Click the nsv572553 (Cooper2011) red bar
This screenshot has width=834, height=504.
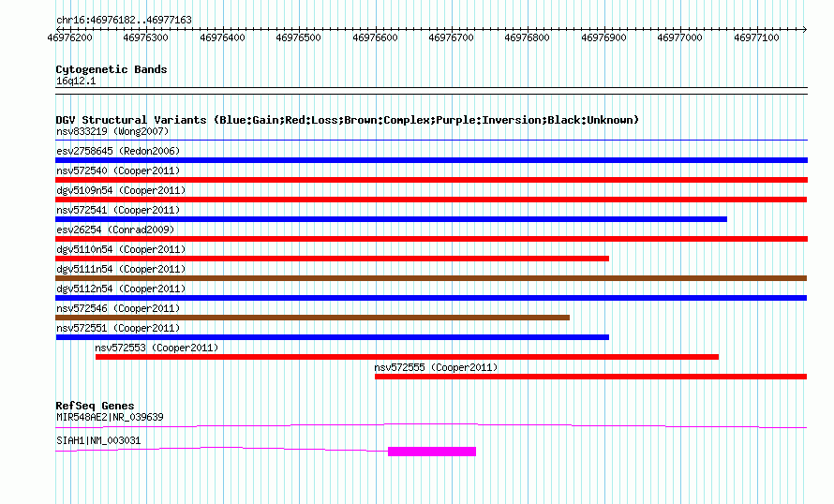click(x=407, y=357)
